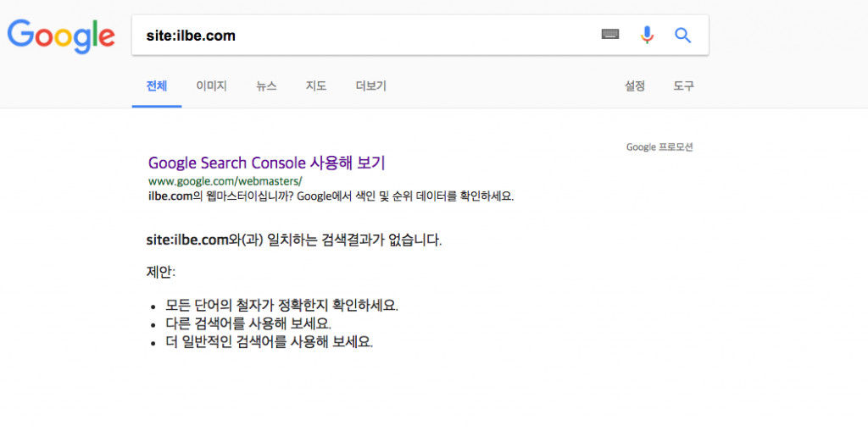Click the ilbe.com webmaster description snippet
This screenshot has height=431, width=868.
coord(331,196)
